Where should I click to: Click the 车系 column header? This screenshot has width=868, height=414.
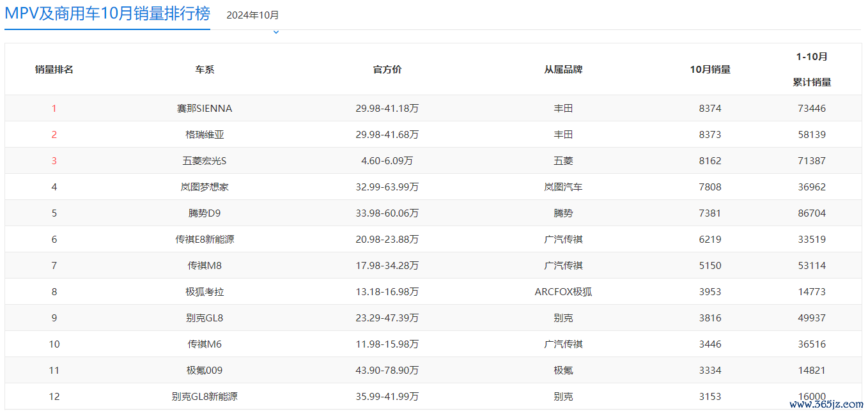click(205, 70)
